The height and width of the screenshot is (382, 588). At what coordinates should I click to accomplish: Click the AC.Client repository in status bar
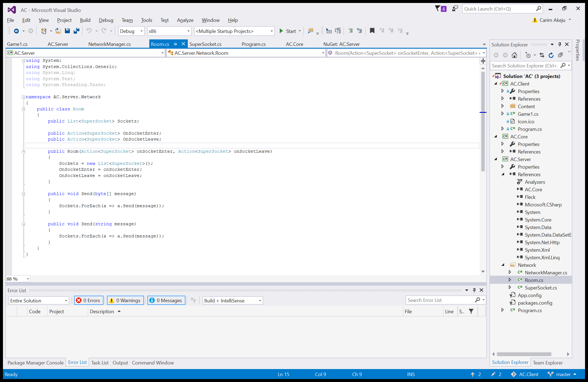pyautogui.click(x=525, y=374)
